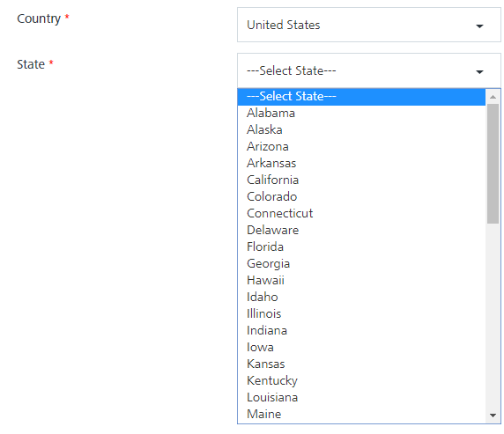
Task: Click the scrollbar up arrow in state list
Action: pyautogui.click(x=493, y=97)
